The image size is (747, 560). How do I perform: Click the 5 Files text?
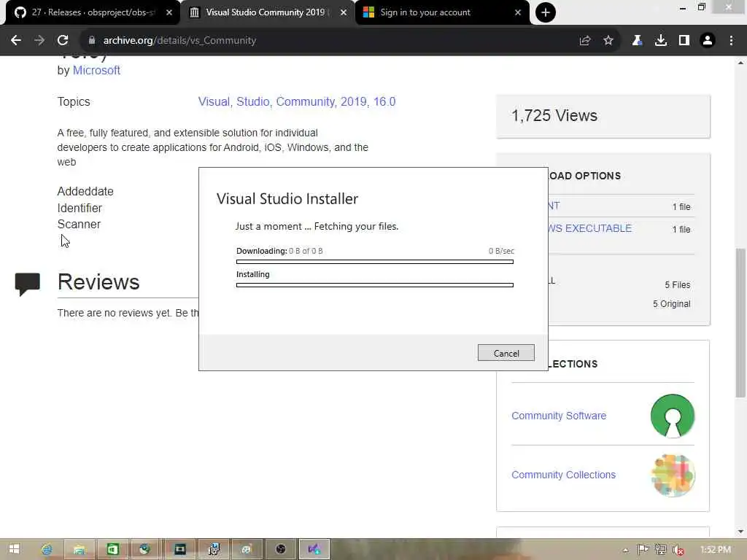pyautogui.click(x=678, y=285)
